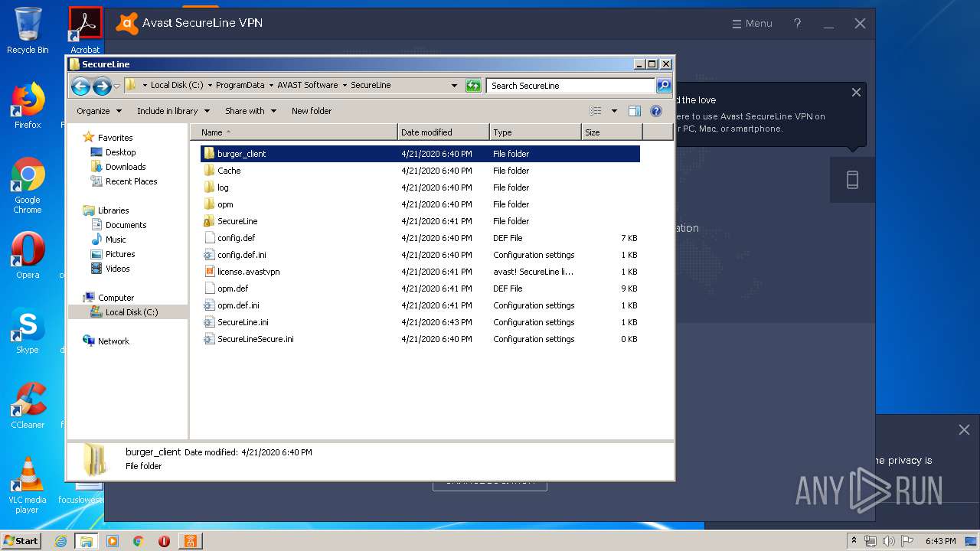Click the Back navigation arrow in Explorer
Image resolution: width=980 pixels, height=551 pixels.
(x=80, y=86)
